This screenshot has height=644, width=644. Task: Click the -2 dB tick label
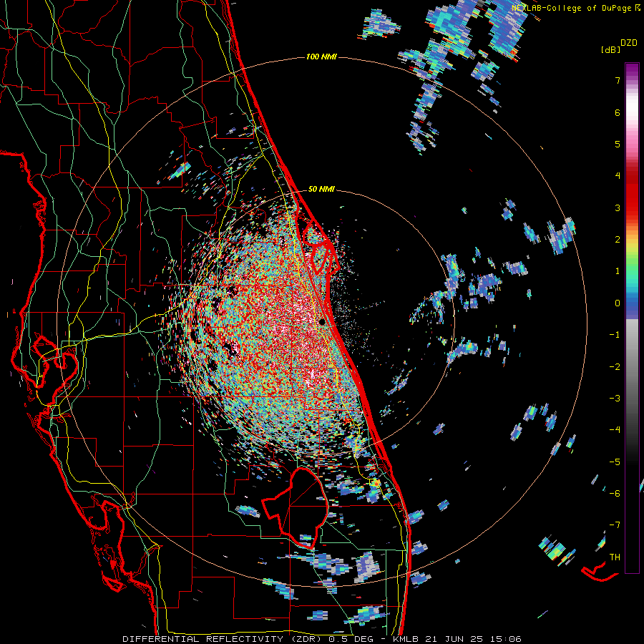coord(615,366)
